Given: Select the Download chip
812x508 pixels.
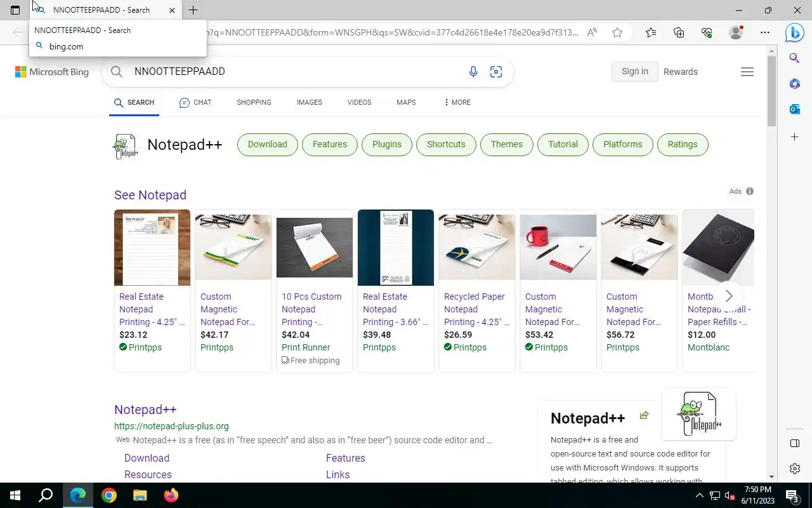Looking at the screenshot, I should pos(268,144).
